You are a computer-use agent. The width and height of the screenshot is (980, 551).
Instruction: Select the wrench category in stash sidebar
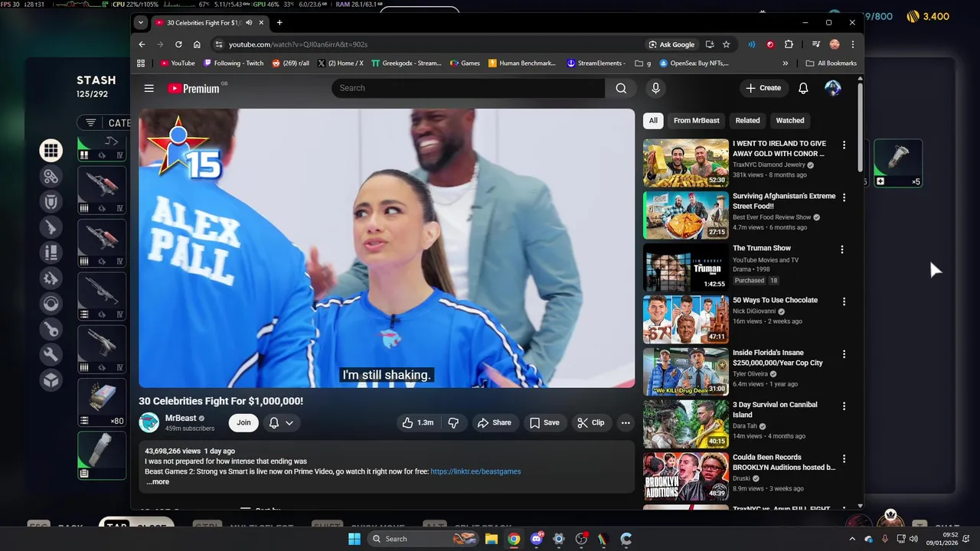pos(51,354)
